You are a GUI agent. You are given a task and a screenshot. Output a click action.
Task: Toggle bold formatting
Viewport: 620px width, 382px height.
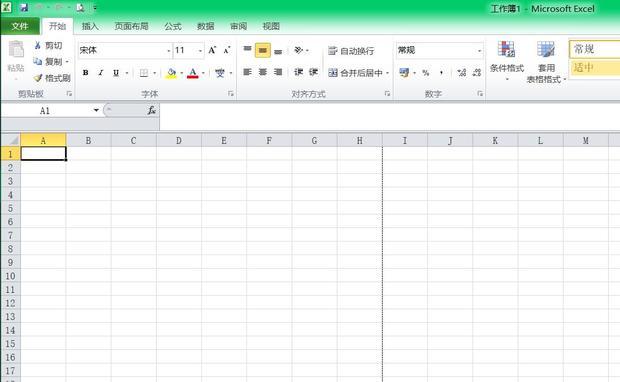pyautogui.click(x=85, y=73)
